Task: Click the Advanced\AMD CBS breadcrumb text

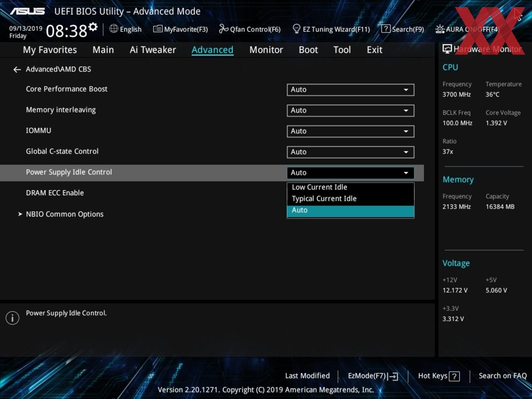Action: (58, 69)
